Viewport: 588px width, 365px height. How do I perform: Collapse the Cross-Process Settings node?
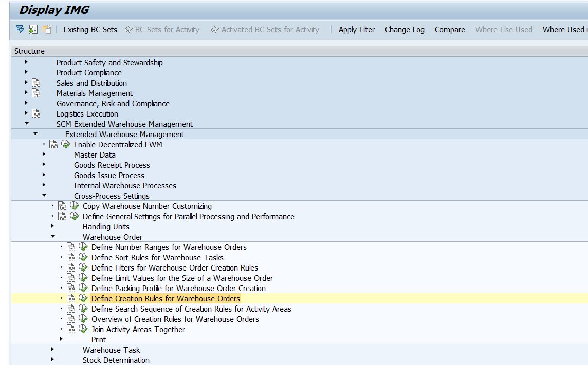click(44, 196)
